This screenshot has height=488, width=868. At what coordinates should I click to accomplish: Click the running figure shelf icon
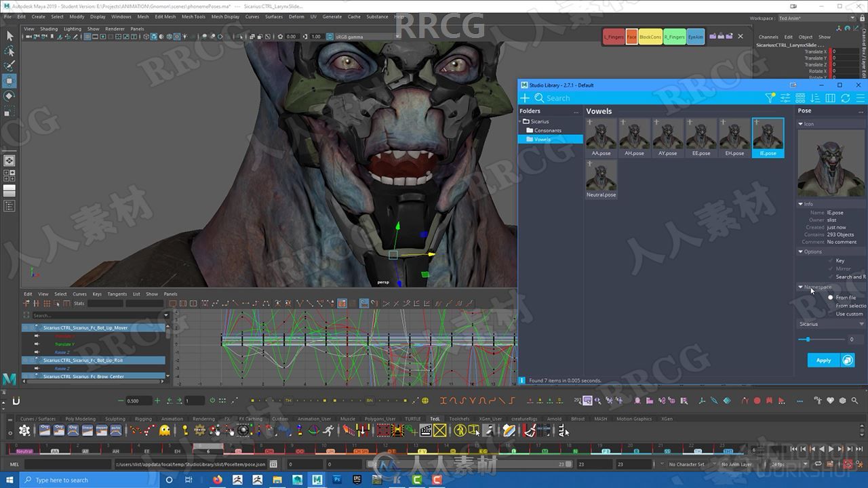click(329, 430)
